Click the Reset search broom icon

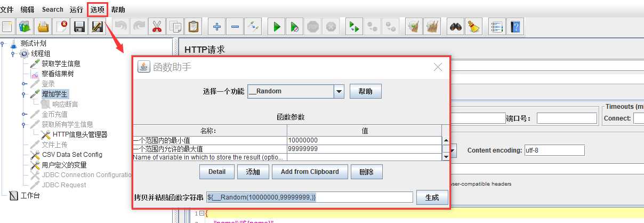pos(473,27)
